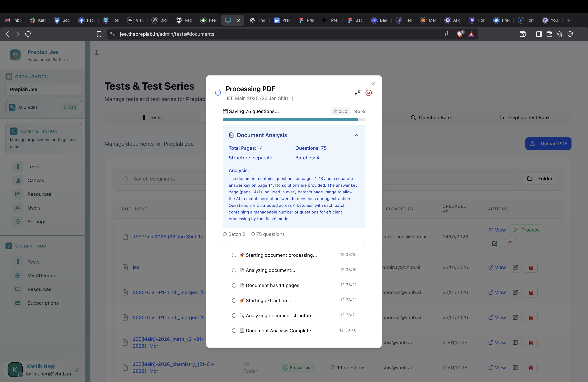Open Canvas in the sidebar
The width and height of the screenshot is (588, 382).
pyautogui.click(x=44, y=180)
